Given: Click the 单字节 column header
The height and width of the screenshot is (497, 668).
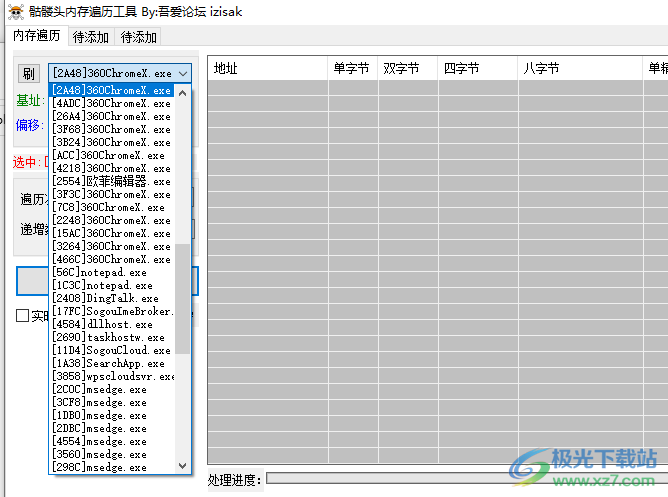Looking at the screenshot, I should pos(351,69).
